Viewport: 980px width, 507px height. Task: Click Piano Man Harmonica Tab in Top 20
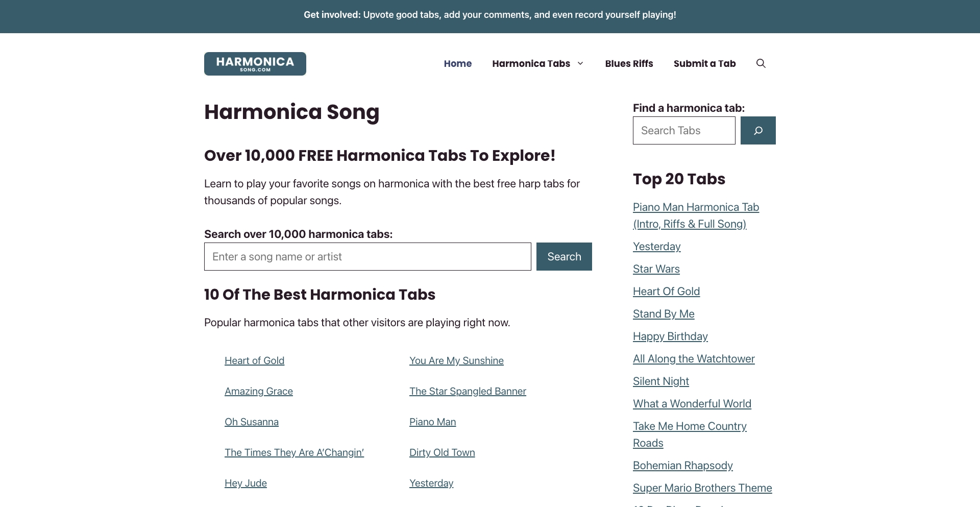(696, 215)
